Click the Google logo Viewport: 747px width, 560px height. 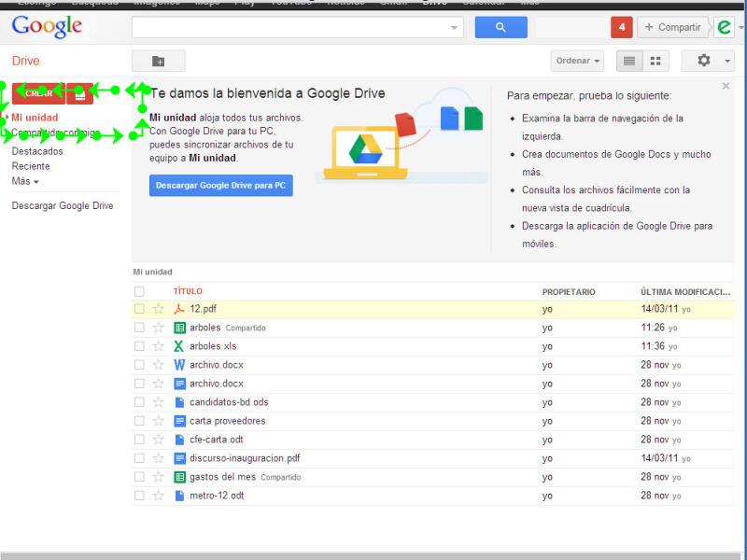click(x=47, y=27)
